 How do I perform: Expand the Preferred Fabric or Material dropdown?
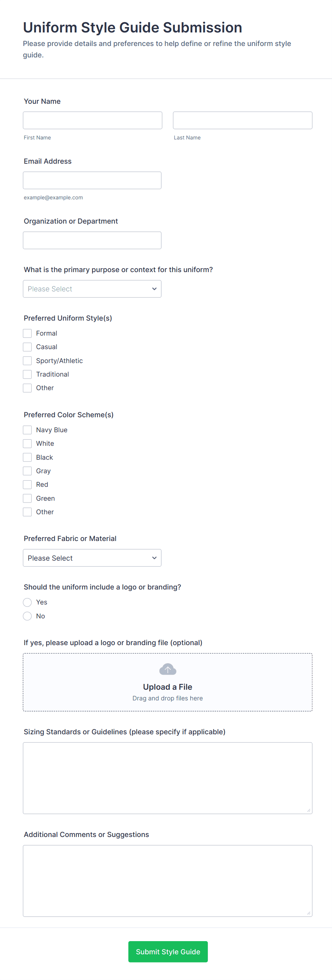coord(92,558)
